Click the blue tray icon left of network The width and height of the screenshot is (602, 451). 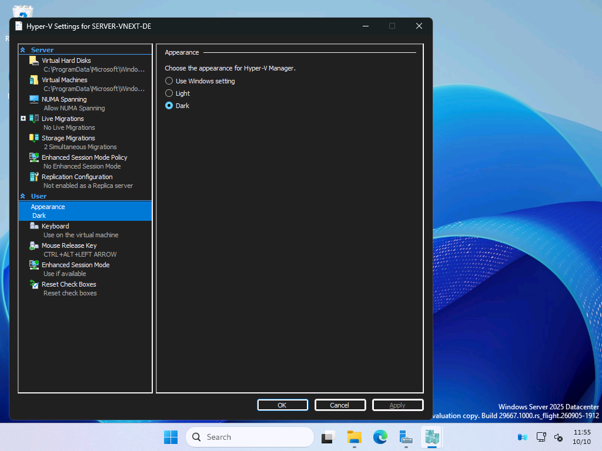[x=523, y=437]
